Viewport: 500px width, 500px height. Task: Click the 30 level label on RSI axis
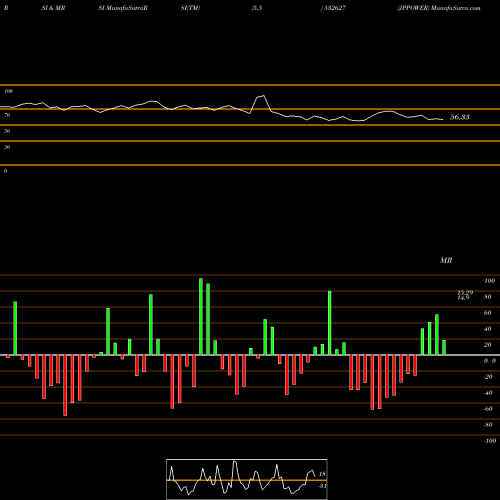click(x=7, y=147)
